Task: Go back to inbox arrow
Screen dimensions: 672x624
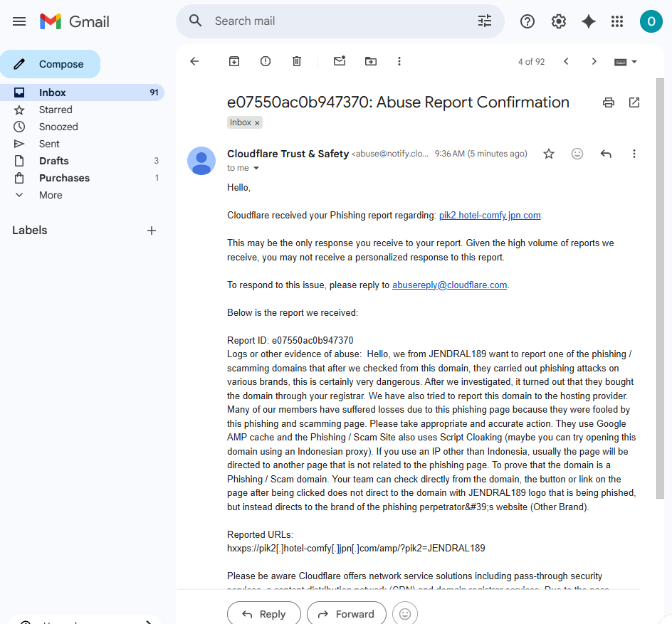Action: (194, 61)
